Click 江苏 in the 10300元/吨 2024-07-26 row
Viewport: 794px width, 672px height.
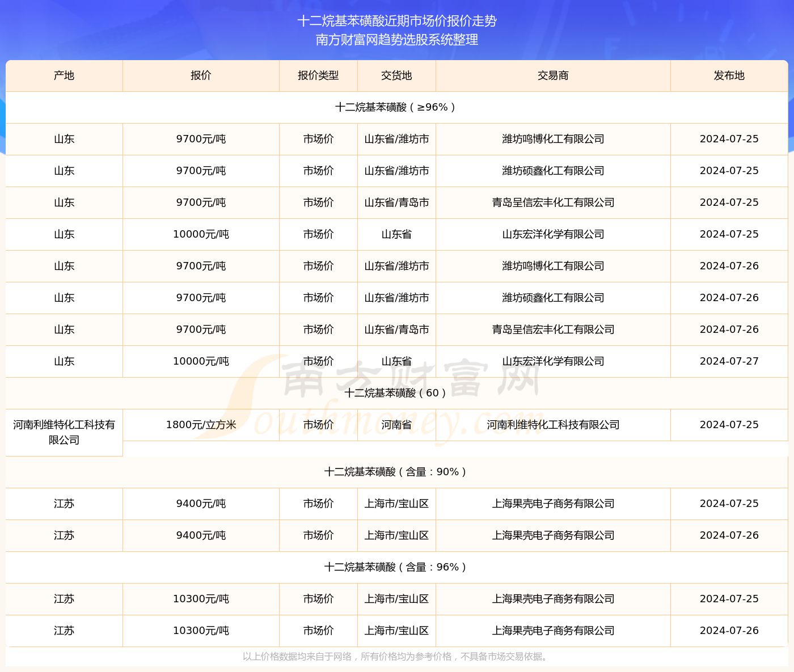(64, 631)
